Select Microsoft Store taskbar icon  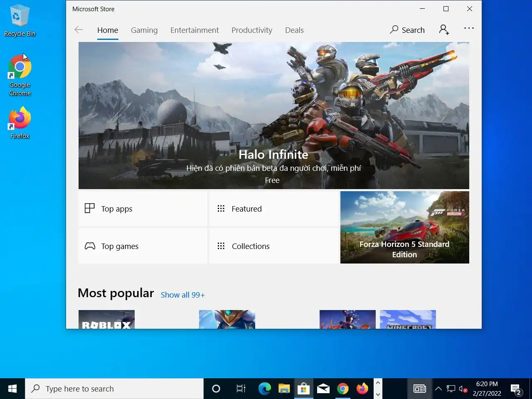[x=303, y=389]
